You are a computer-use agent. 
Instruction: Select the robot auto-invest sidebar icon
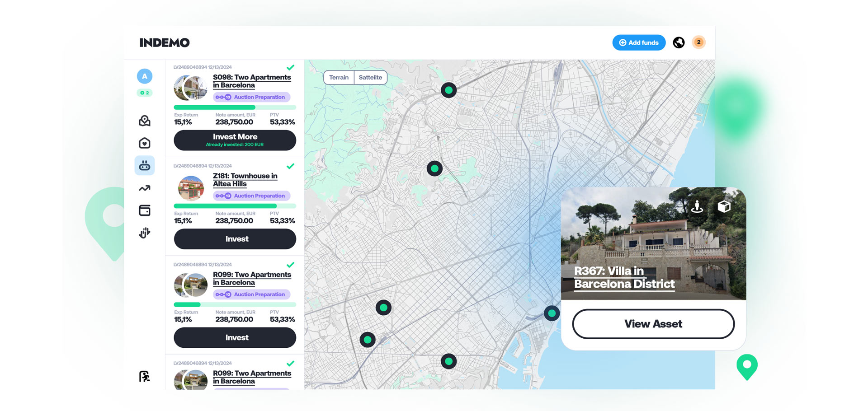(145, 166)
